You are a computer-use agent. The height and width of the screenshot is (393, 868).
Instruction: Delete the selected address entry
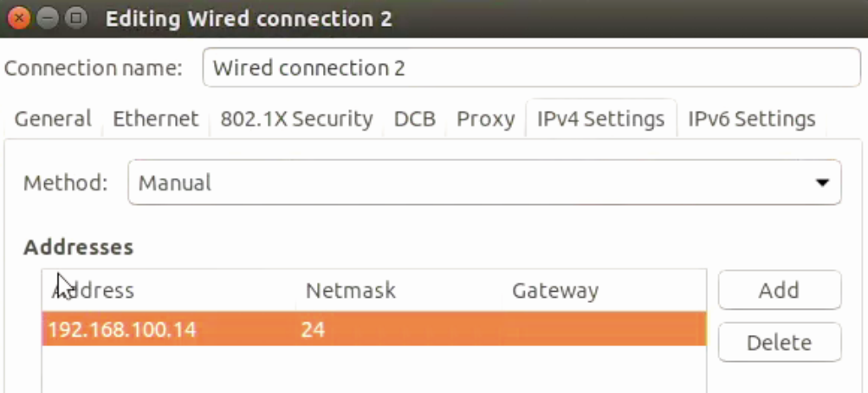click(780, 343)
